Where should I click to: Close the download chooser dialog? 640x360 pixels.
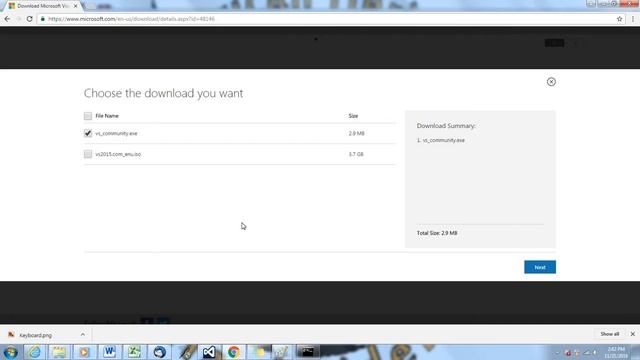(x=551, y=82)
